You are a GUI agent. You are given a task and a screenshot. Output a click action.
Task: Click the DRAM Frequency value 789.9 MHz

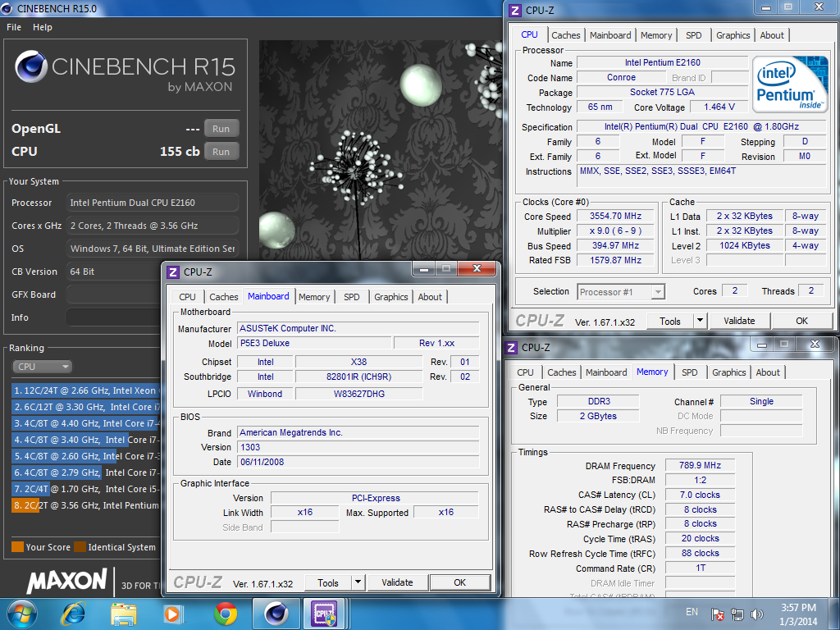pyautogui.click(x=700, y=466)
